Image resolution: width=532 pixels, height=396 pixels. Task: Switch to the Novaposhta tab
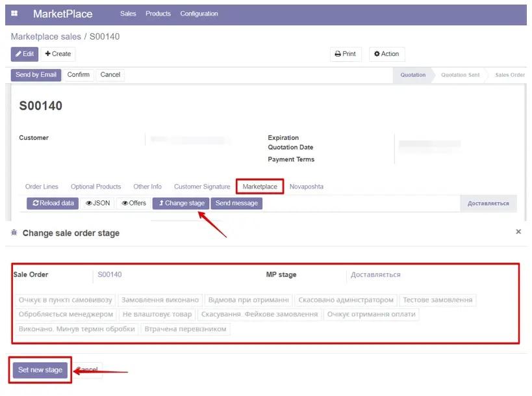pyautogui.click(x=306, y=187)
